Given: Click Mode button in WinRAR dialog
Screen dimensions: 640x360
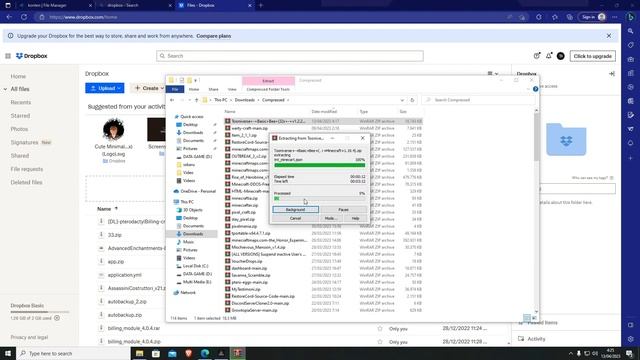Looking at the screenshot, I should [x=331, y=218].
